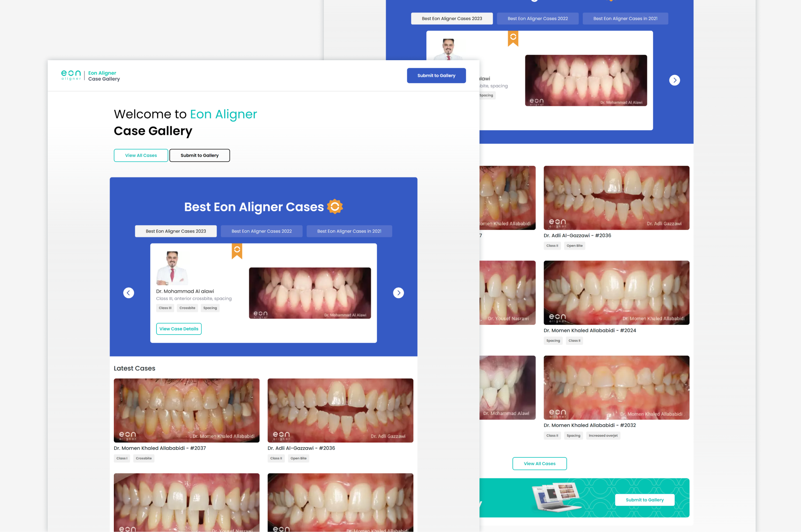Open background page case #2036 photo
Viewport: 801px width, 532px height.
coord(616,198)
